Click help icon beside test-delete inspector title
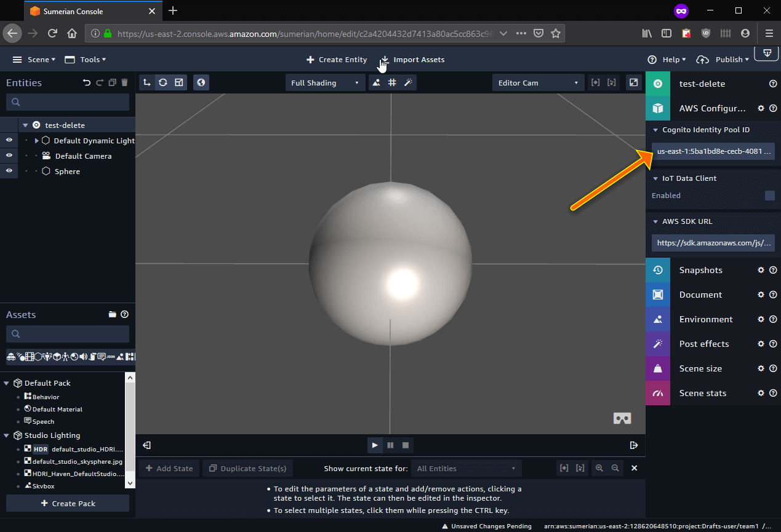 (x=773, y=84)
